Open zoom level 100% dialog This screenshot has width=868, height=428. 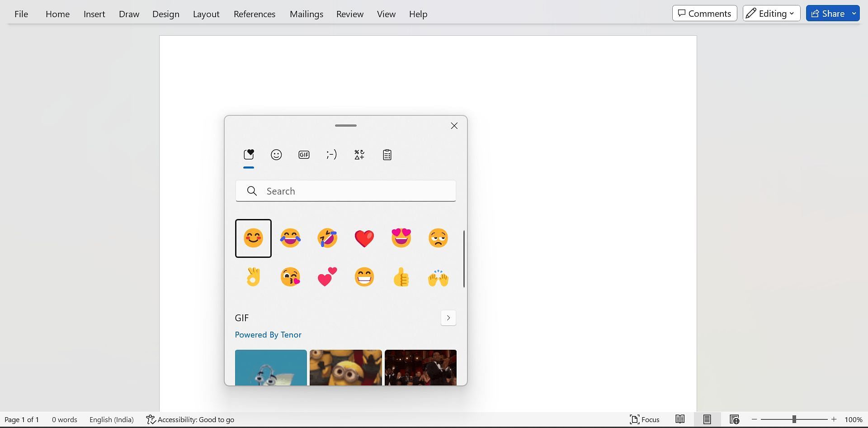tap(854, 419)
